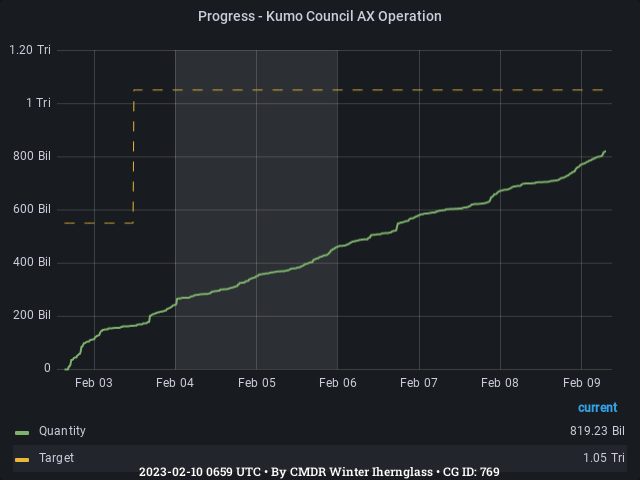Click the 0 y-axis label
Image resolution: width=640 pixels, height=480 pixels.
(x=47, y=368)
